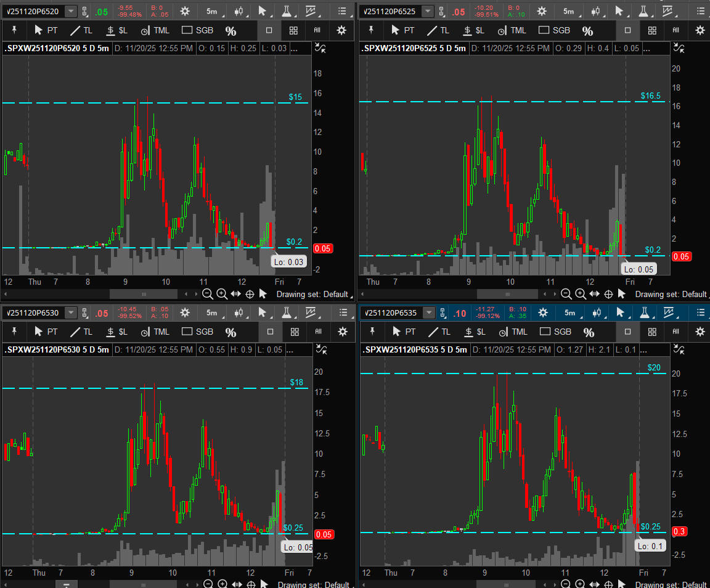Select the $L price level tool in the P6520 panel
Image resolution: width=710 pixels, height=588 pixels.
point(116,30)
